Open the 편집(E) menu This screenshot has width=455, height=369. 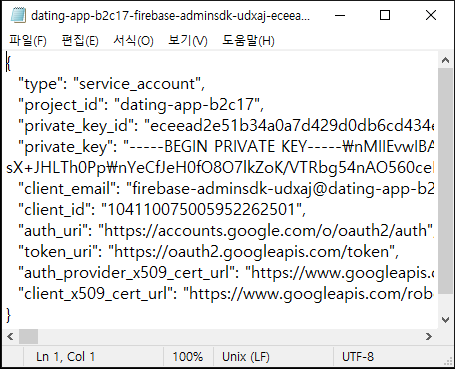pyautogui.click(x=80, y=41)
